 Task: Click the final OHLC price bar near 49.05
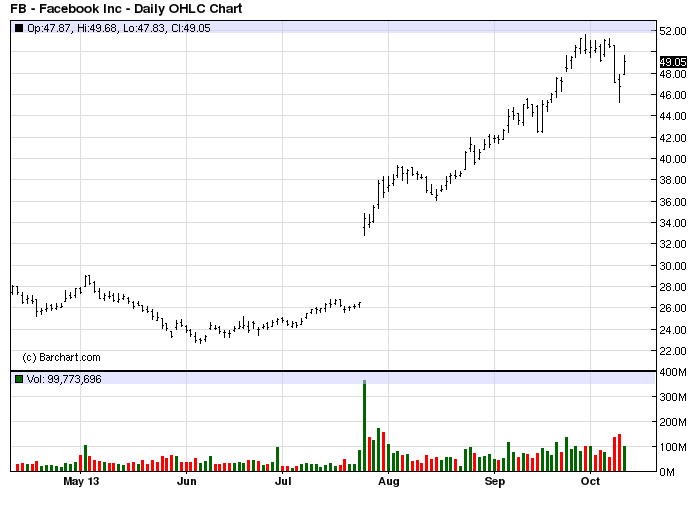tap(624, 65)
